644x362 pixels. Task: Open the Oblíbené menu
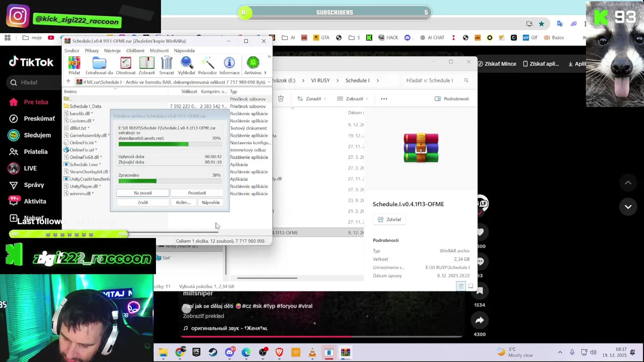[135, 50]
